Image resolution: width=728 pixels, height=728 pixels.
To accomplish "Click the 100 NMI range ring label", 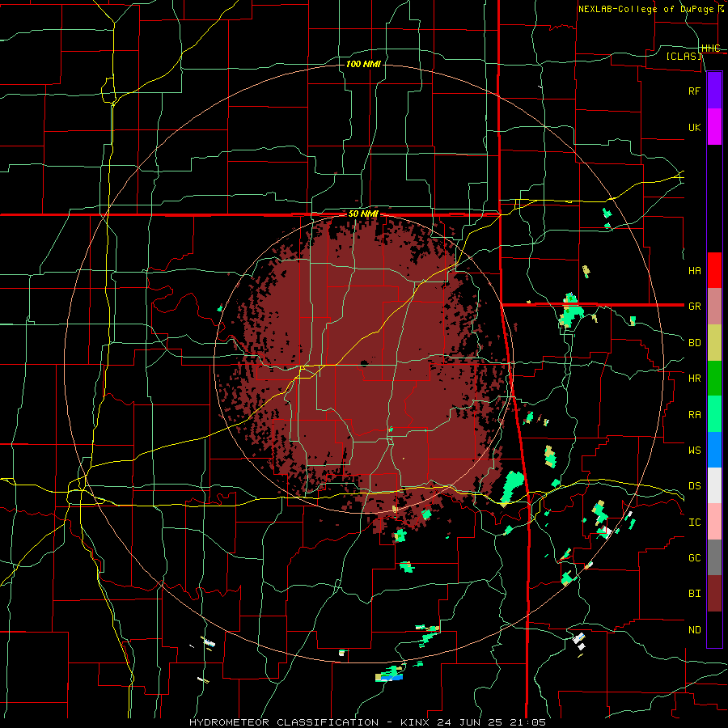I will pos(363,64).
